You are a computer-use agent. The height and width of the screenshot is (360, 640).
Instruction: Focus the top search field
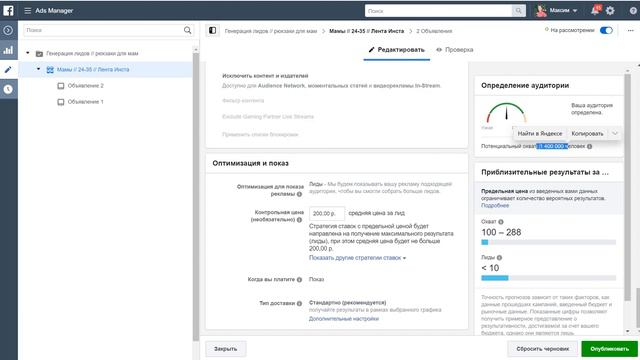tap(438, 11)
